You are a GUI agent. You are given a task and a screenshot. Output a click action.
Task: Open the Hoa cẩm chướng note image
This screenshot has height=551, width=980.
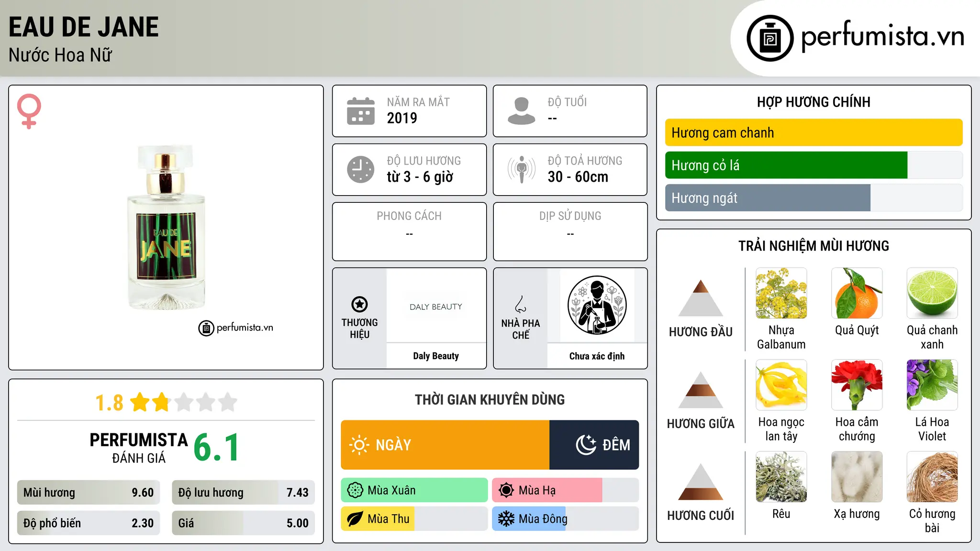[857, 385]
